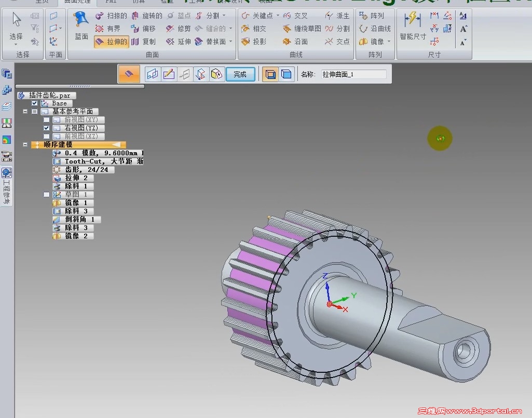
Task: Toggle the 基本参考平面 checkbox
Action: pyautogui.click(x=35, y=111)
